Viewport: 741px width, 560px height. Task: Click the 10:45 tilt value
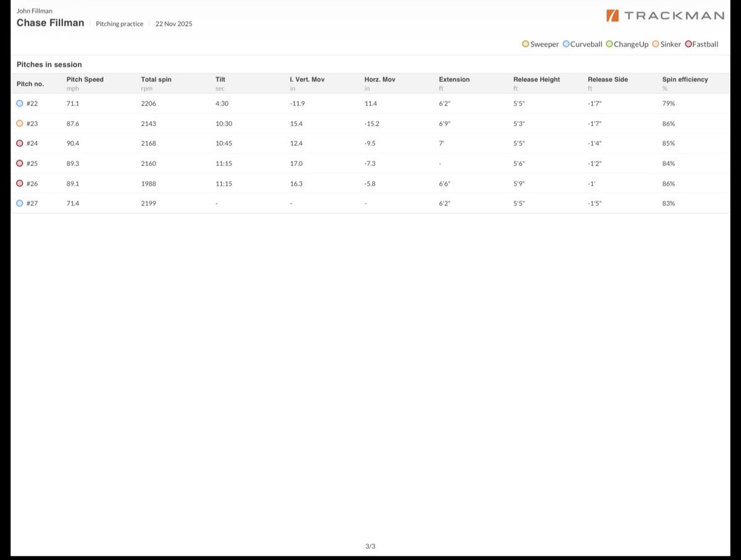[224, 143]
